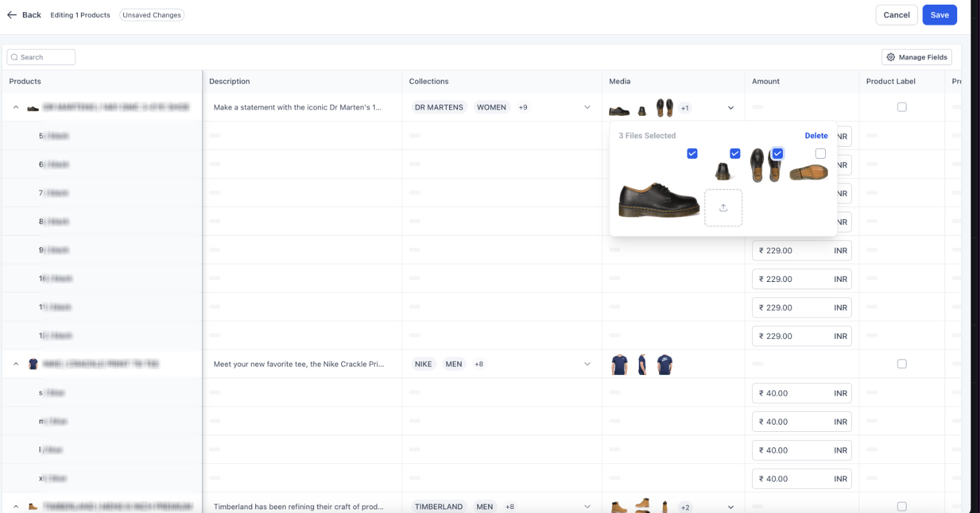This screenshot has width=980, height=513.
Task: Select the small back-view shoe thumbnail in popup
Action: click(723, 171)
